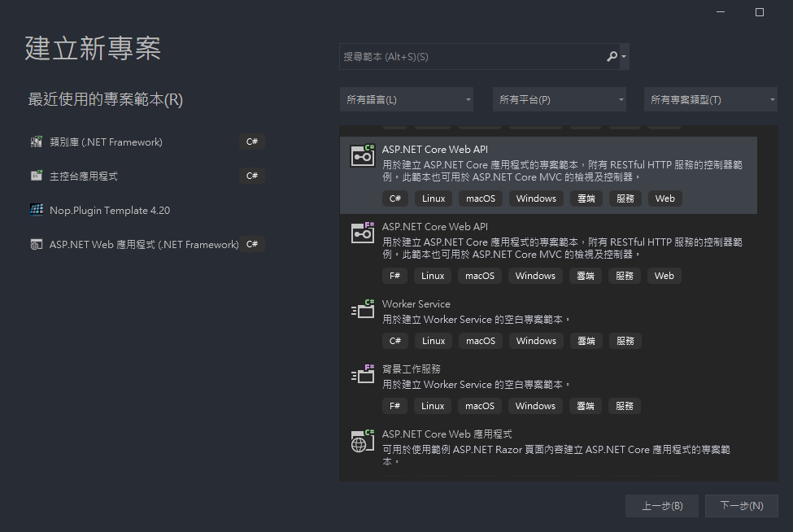Click the F# tag under 背景工作服務

[394, 406]
